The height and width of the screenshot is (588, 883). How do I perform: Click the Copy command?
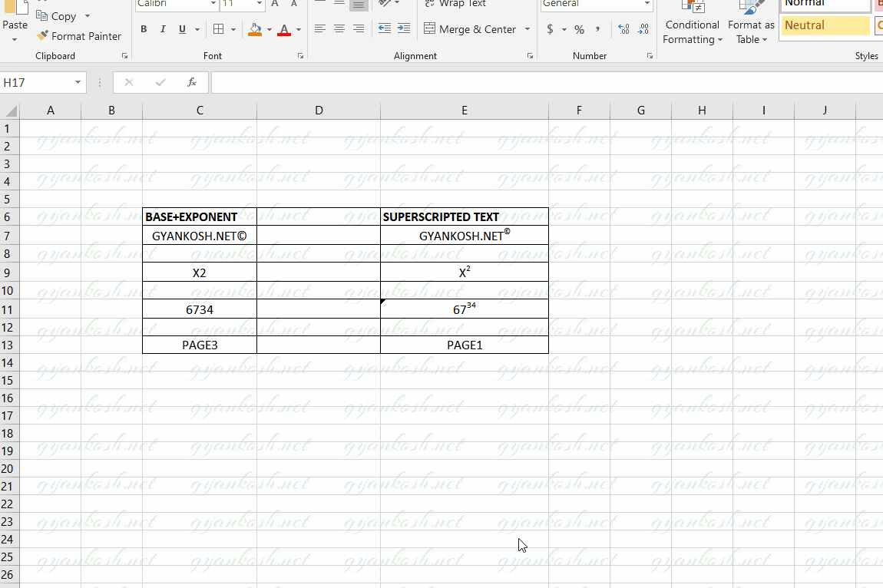60,15
